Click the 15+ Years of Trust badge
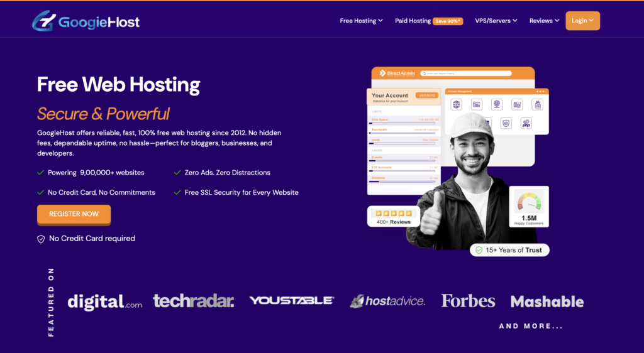This screenshot has width=644, height=353. coord(509,250)
